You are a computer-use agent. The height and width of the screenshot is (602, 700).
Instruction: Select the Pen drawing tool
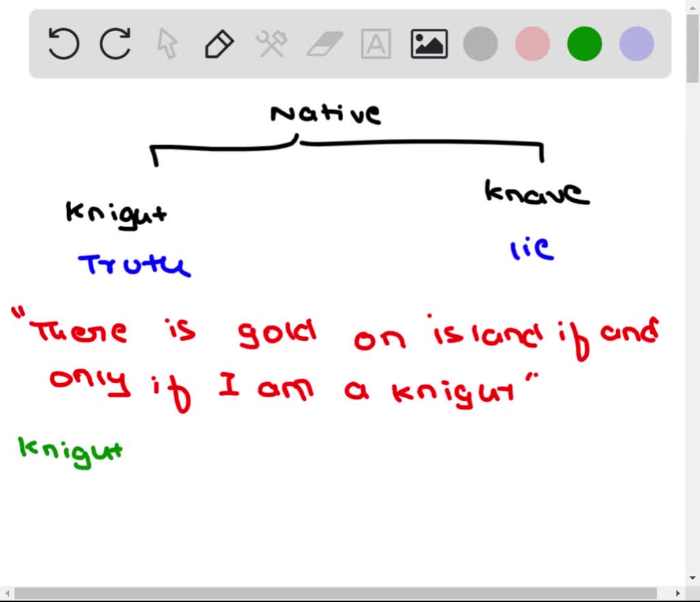(x=219, y=43)
